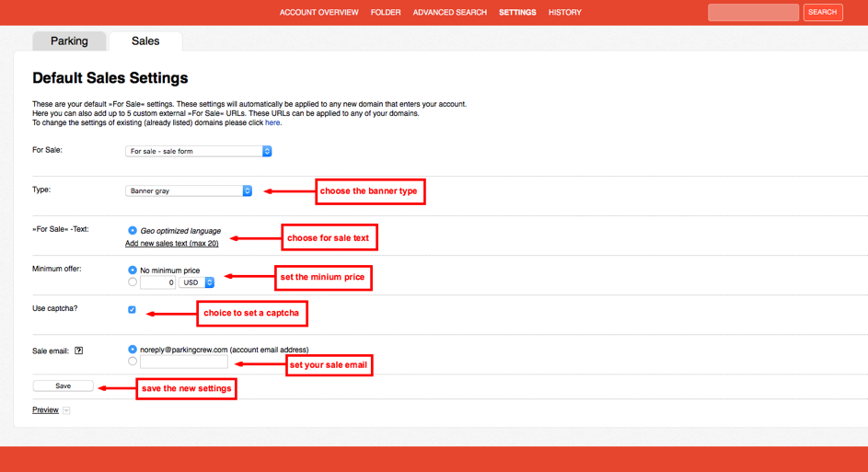
Task: Select the custom sale email radio button
Action: pyautogui.click(x=133, y=362)
